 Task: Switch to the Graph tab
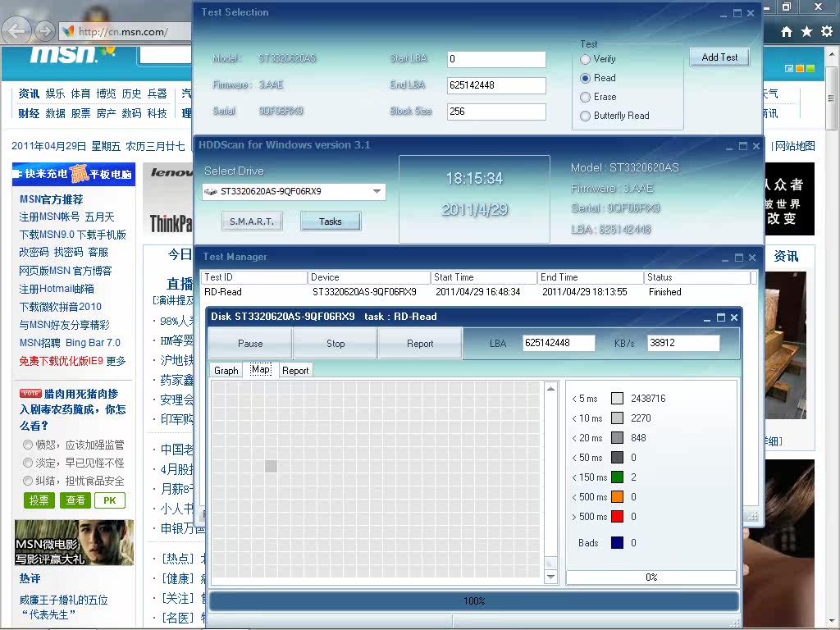226,370
